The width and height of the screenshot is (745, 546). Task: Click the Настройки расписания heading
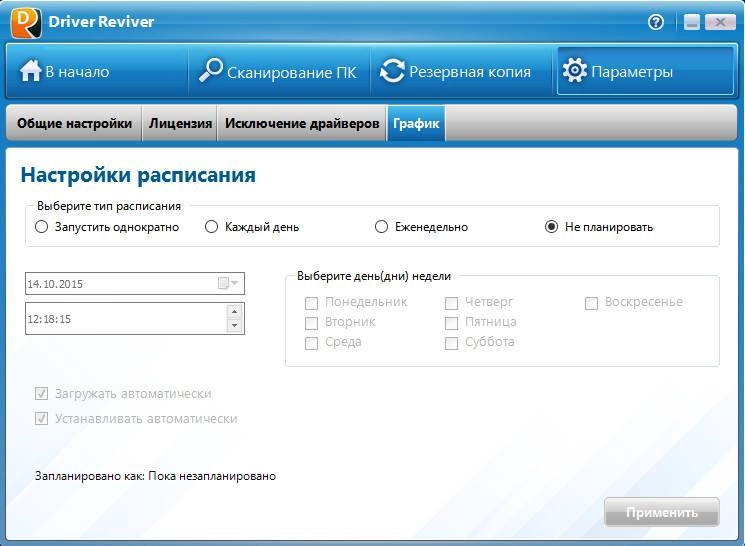138,175
